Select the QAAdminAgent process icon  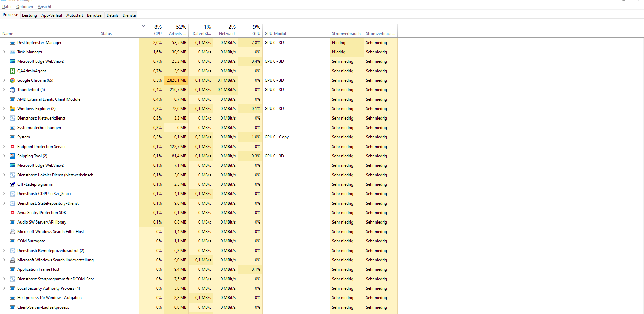tap(12, 71)
